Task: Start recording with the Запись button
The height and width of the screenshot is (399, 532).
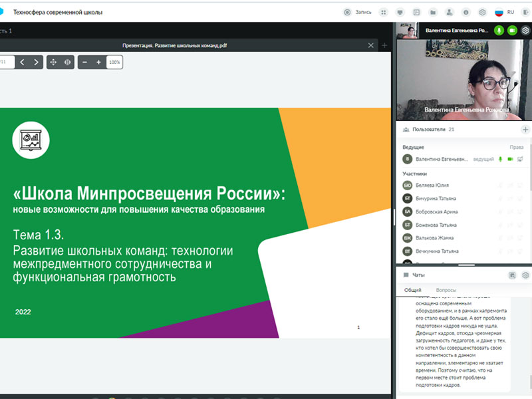Action: tap(358, 12)
